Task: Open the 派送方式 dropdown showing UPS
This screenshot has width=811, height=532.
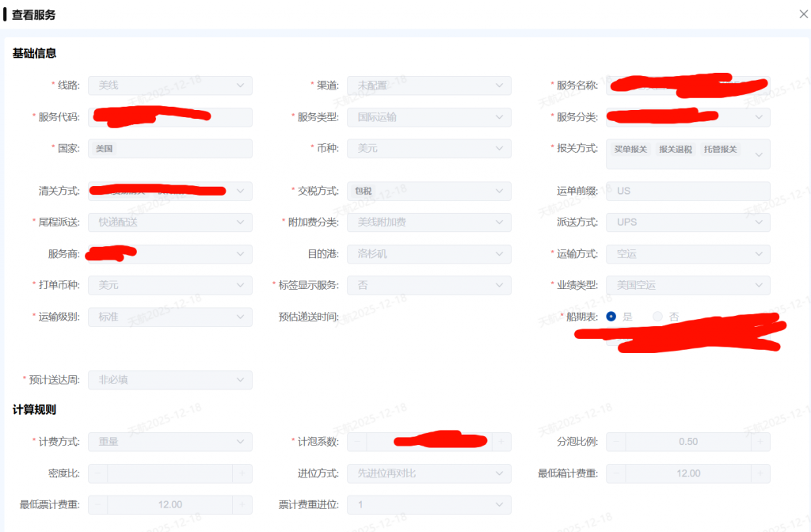Action: coord(687,222)
